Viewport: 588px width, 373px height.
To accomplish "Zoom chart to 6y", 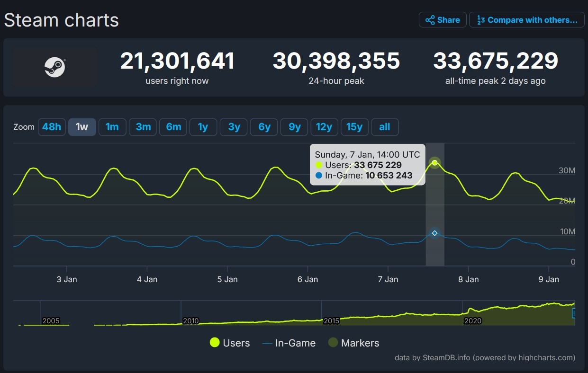I will click(x=264, y=127).
